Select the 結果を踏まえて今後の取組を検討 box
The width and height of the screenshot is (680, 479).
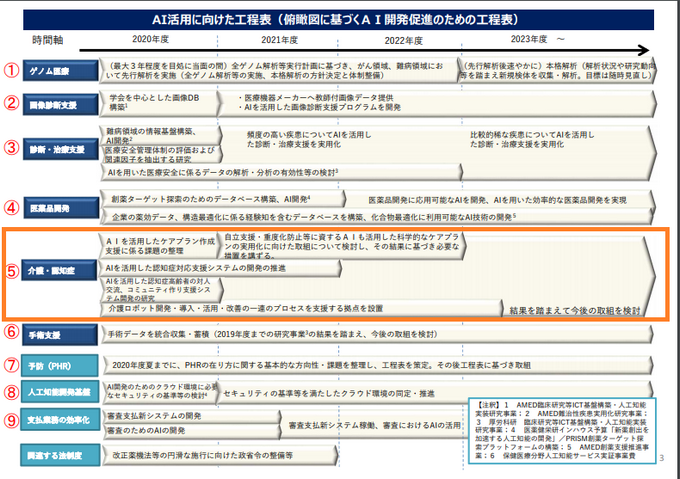(x=573, y=310)
